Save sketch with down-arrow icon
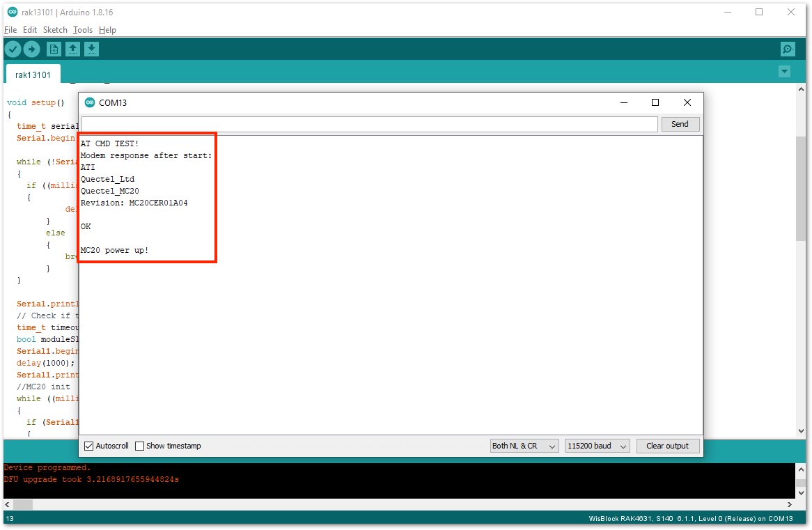812x530 pixels. pos(92,49)
